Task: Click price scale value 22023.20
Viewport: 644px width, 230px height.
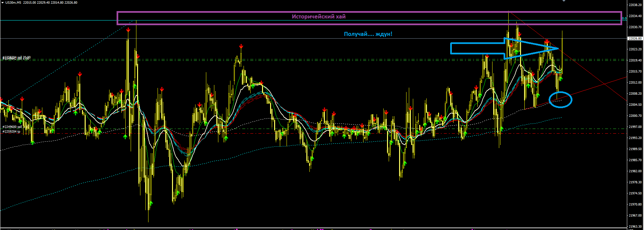Action: [635, 49]
